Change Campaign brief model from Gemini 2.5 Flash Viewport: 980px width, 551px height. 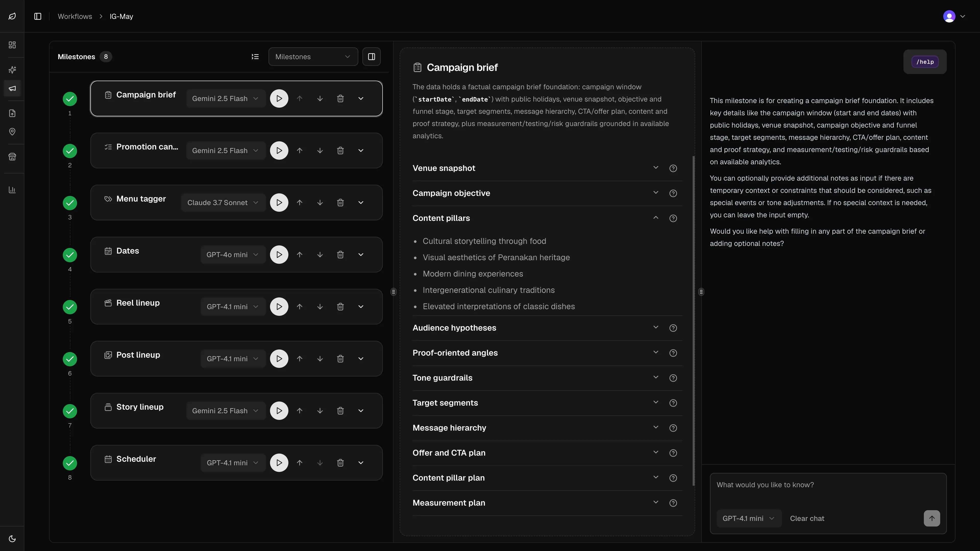226,98
